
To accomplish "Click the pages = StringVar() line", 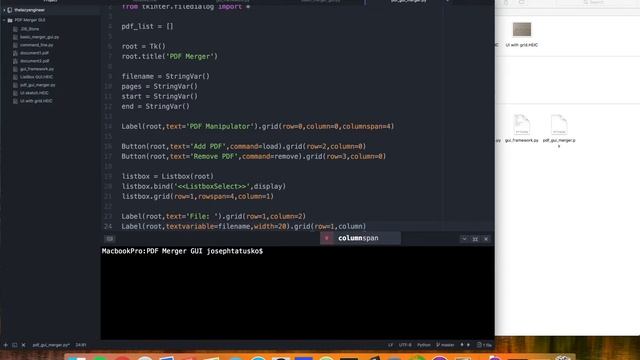I will coord(159,87).
